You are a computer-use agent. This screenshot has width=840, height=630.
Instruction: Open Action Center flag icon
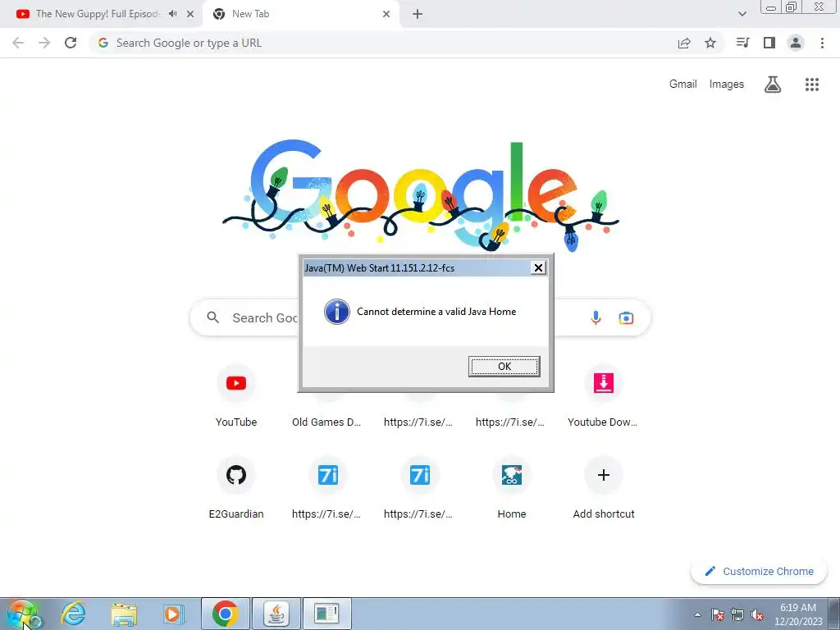(718, 614)
